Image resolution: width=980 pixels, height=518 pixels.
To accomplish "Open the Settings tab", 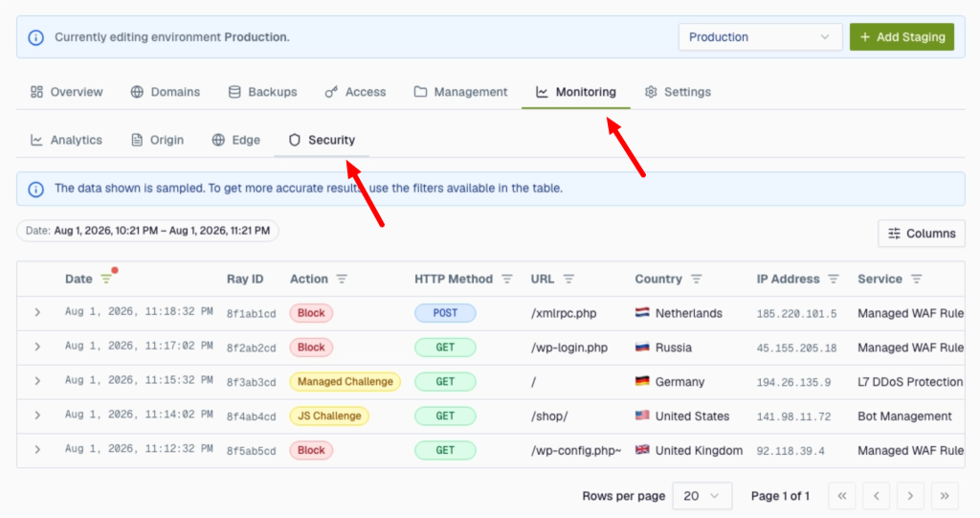I will (x=678, y=92).
